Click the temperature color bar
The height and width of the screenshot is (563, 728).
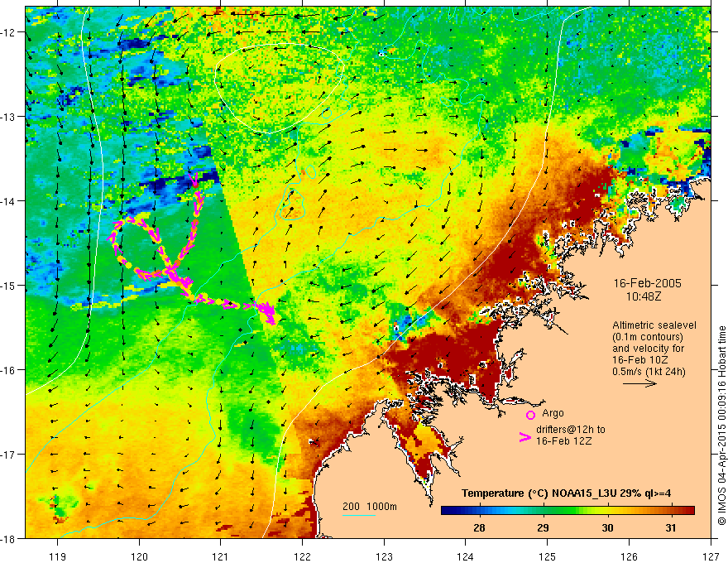568,511
